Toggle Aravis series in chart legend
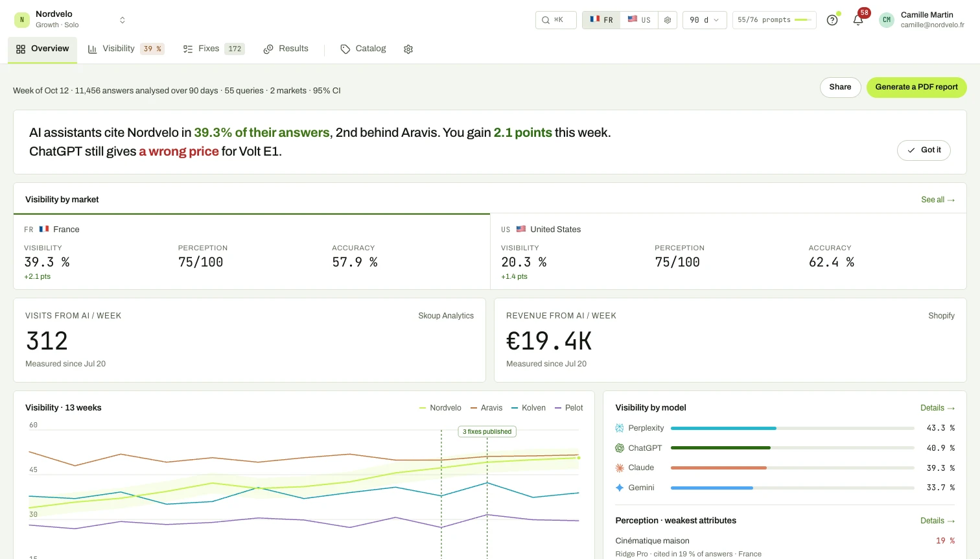980x559 pixels. [486, 408]
